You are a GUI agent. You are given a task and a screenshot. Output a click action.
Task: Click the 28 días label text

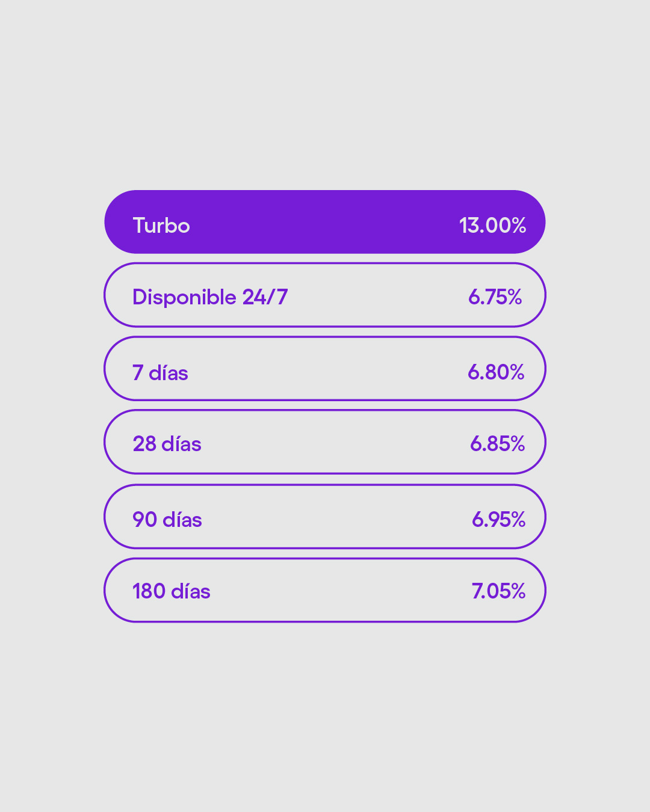click(167, 444)
